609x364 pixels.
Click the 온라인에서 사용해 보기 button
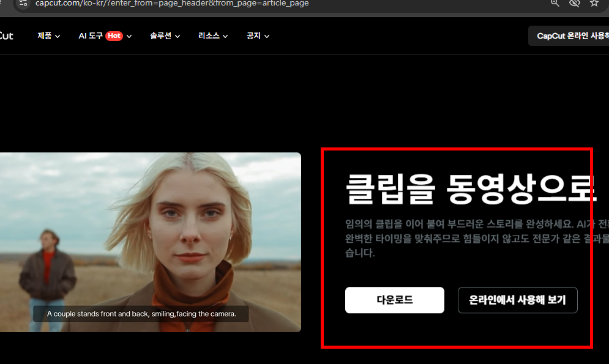(518, 300)
